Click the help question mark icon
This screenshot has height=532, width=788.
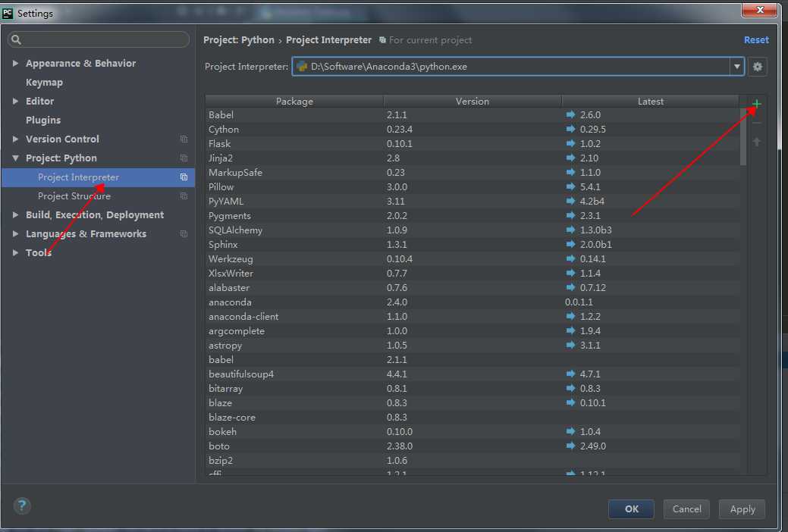[22, 506]
